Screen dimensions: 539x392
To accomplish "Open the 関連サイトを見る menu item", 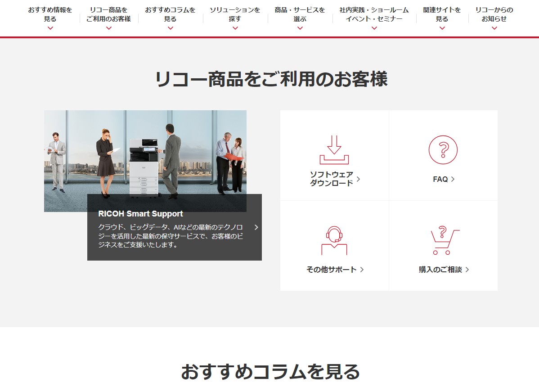I will point(442,14).
